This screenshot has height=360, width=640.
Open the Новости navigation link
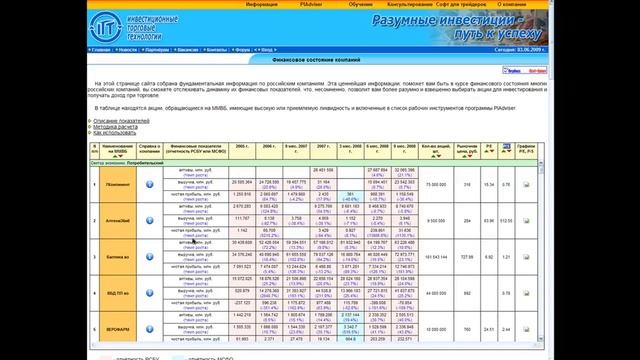coord(128,50)
